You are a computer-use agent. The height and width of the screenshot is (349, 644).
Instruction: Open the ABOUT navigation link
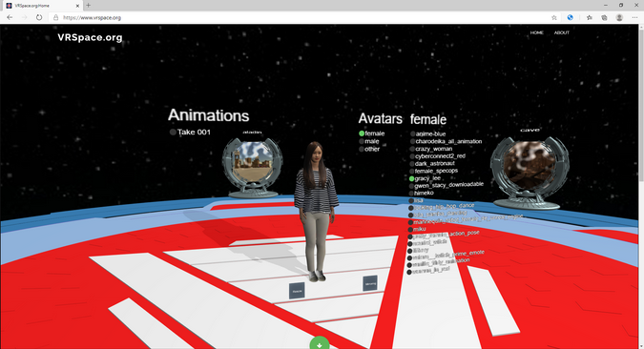click(x=561, y=32)
